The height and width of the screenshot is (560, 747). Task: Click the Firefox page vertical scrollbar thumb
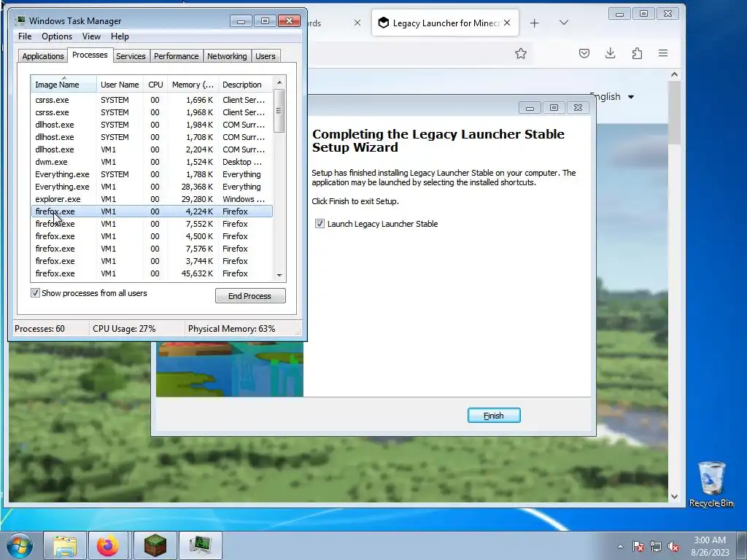tap(674, 112)
